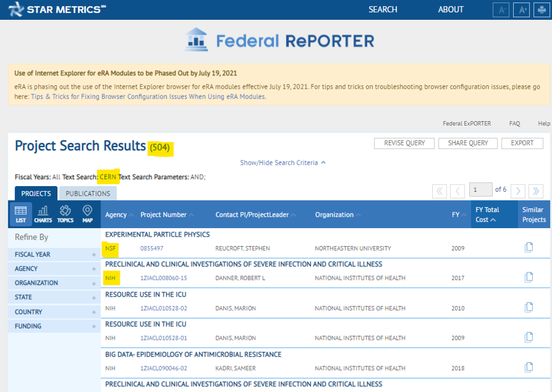Open project number 1ZIACL008060-15
Image resolution: width=552 pixels, height=392 pixels.
[x=164, y=278]
